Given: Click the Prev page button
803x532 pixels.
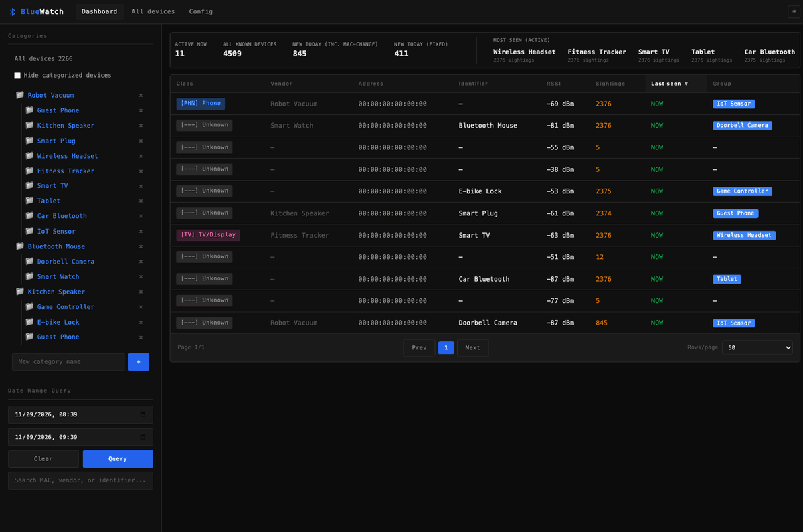Looking at the screenshot, I should coord(419,348).
